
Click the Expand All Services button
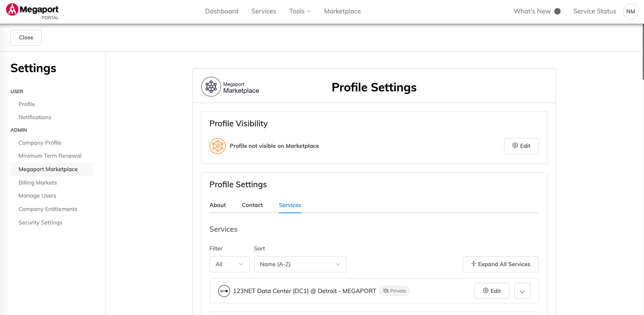[500, 264]
